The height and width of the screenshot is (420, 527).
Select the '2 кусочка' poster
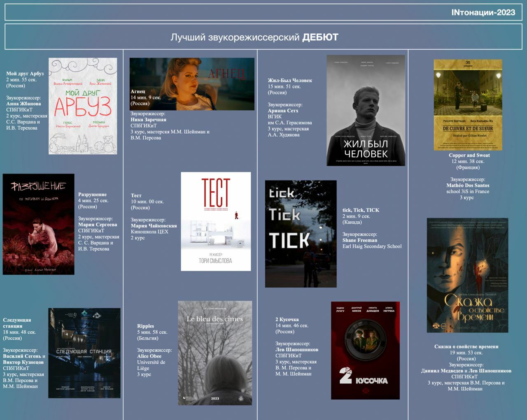(x=365, y=350)
